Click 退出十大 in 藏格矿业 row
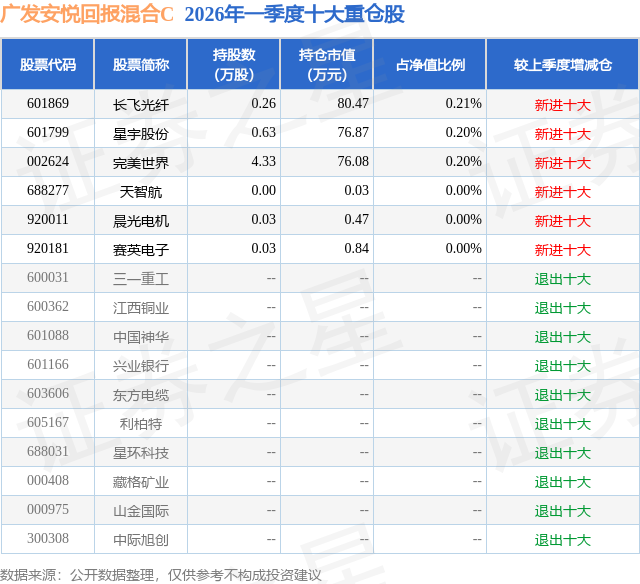 [563, 482]
